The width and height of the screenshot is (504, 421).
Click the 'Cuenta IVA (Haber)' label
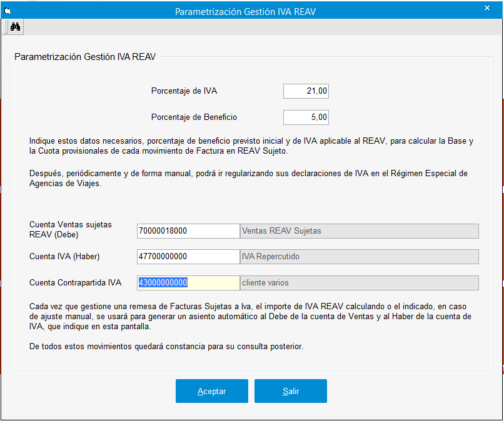tap(64, 257)
